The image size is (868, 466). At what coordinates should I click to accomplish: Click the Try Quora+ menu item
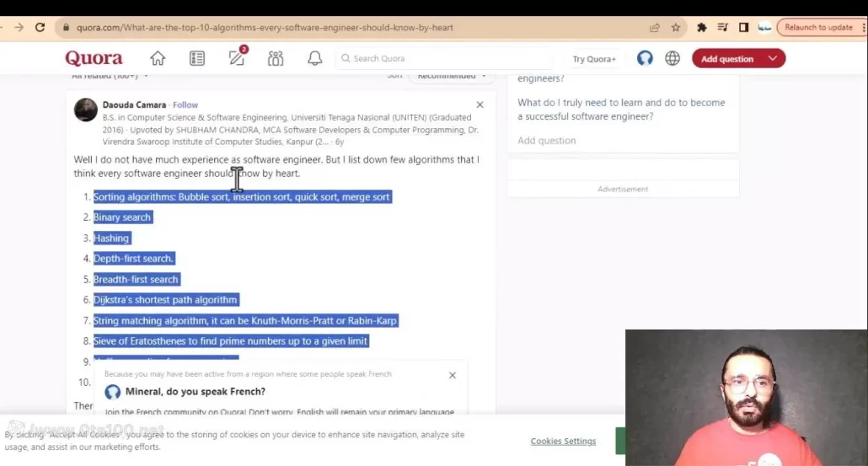coord(594,59)
